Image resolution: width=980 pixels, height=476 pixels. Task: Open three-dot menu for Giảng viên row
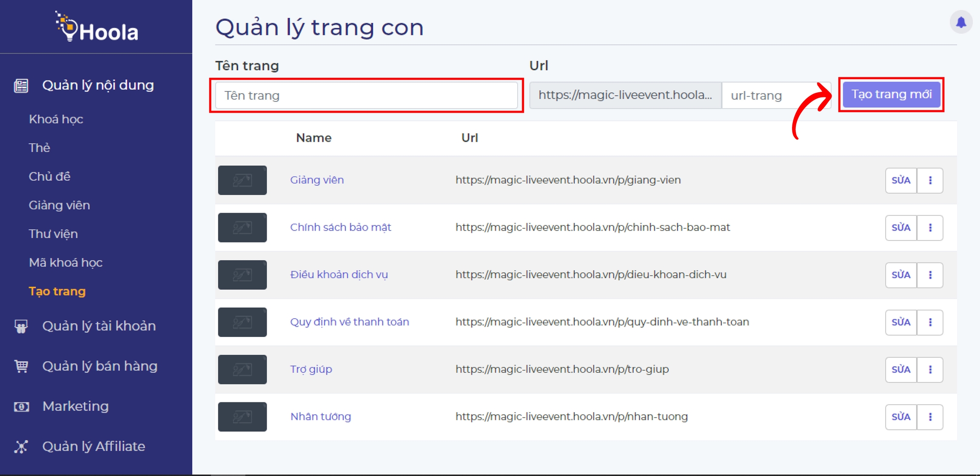(930, 180)
